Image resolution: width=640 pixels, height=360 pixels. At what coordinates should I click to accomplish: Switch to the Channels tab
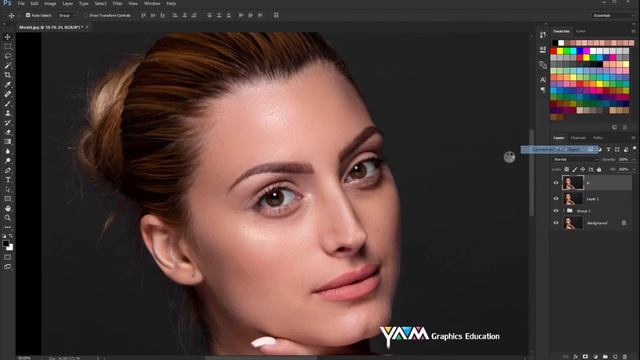click(x=578, y=138)
